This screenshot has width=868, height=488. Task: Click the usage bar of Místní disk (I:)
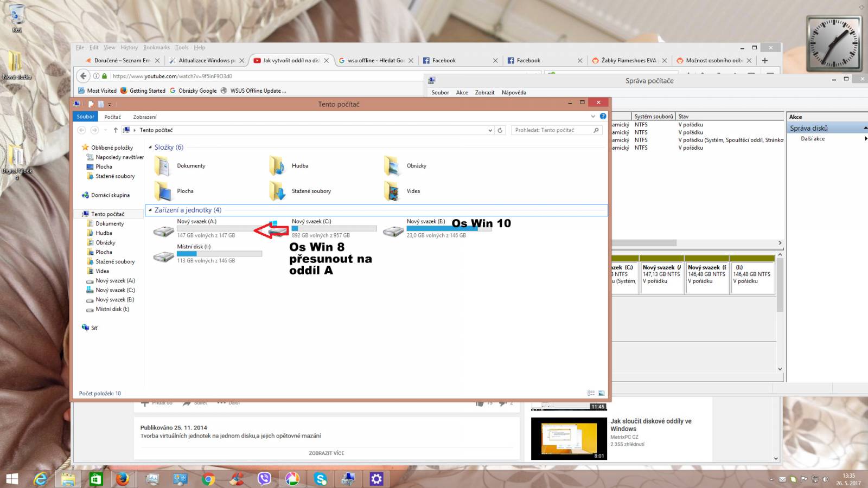(219, 254)
